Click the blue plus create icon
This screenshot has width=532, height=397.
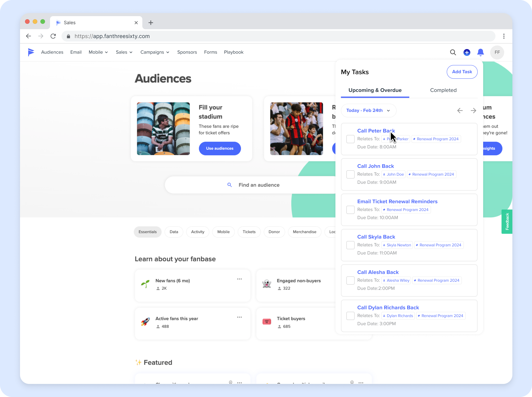(x=467, y=52)
